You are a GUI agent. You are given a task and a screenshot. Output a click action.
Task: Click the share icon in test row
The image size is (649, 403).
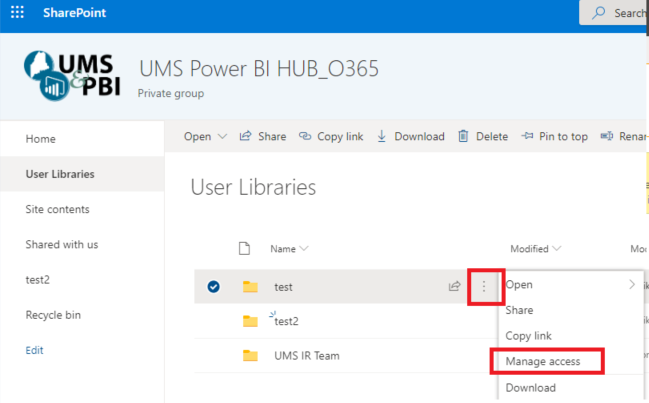[x=454, y=286]
